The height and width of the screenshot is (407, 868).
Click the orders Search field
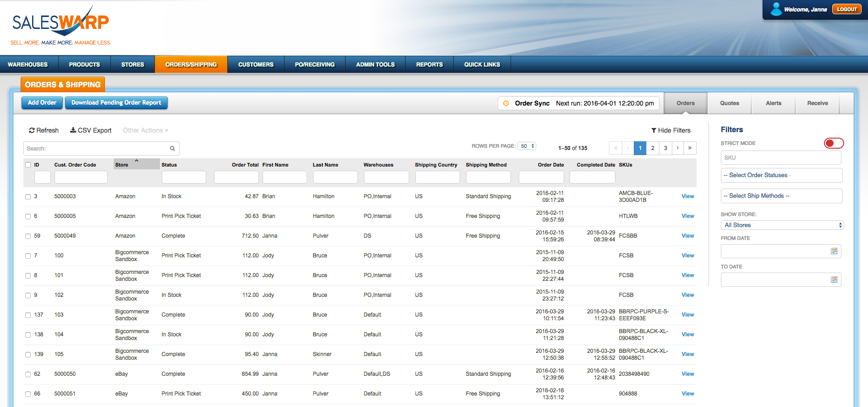pyautogui.click(x=101, y=148)
